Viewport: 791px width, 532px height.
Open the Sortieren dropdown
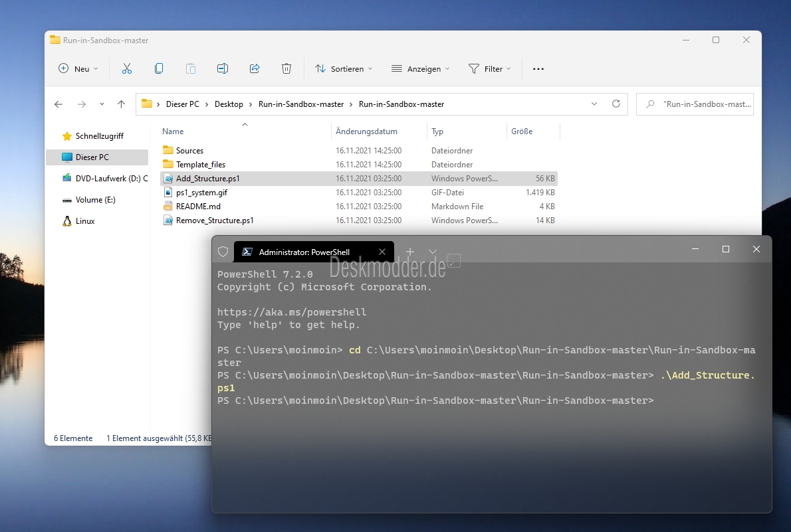(x=344, y=68)
